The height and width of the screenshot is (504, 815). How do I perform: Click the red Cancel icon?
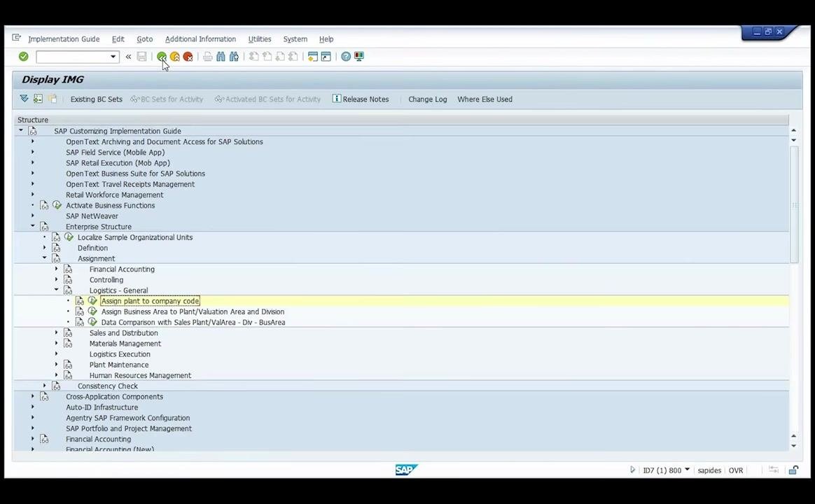(188, 57)
